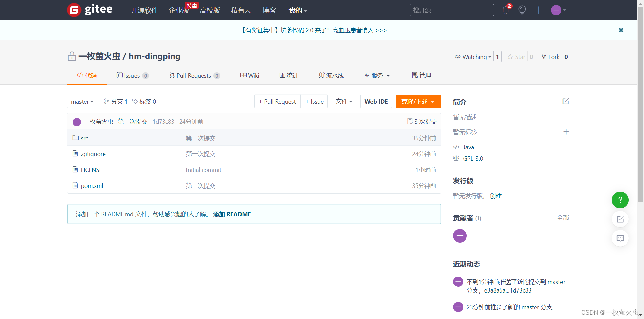This screenshot has height=319, width=644.
Task: Click the 分支 1 branches link
Action: click(x=116, y=101)
